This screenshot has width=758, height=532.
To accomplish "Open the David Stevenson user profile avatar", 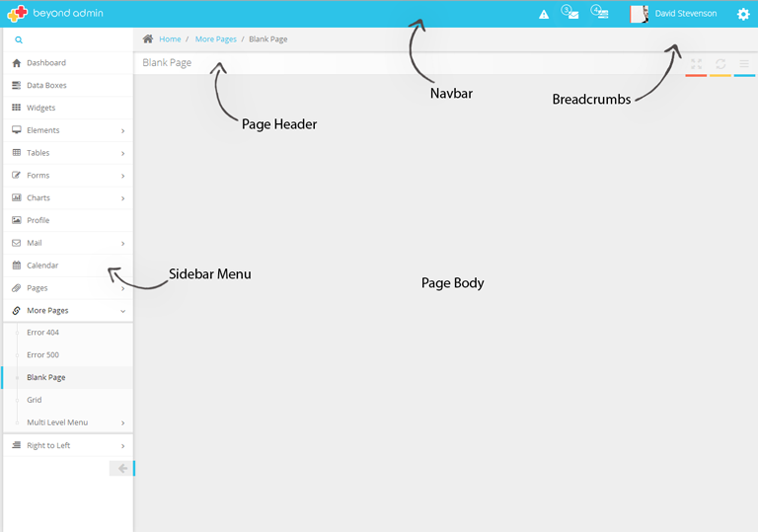I will 639,14.
